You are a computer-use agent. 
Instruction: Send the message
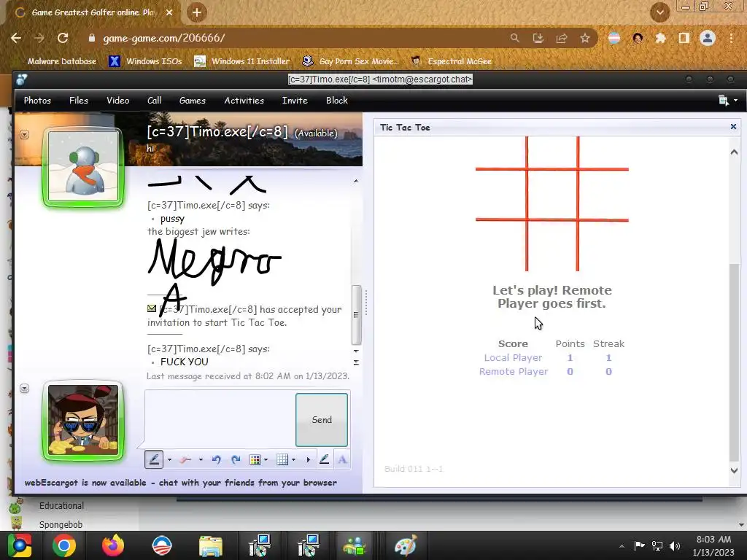[x=322, y=419]
